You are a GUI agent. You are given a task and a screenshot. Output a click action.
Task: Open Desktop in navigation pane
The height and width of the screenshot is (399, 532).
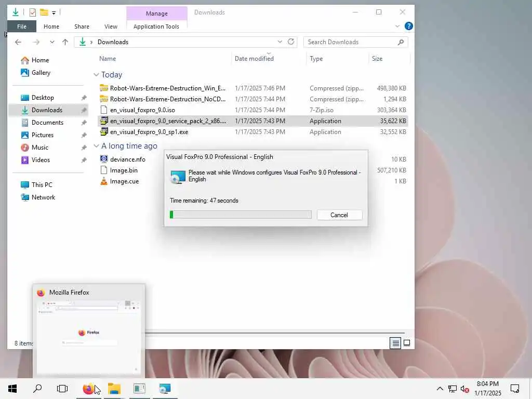click(x=43, y=98)
